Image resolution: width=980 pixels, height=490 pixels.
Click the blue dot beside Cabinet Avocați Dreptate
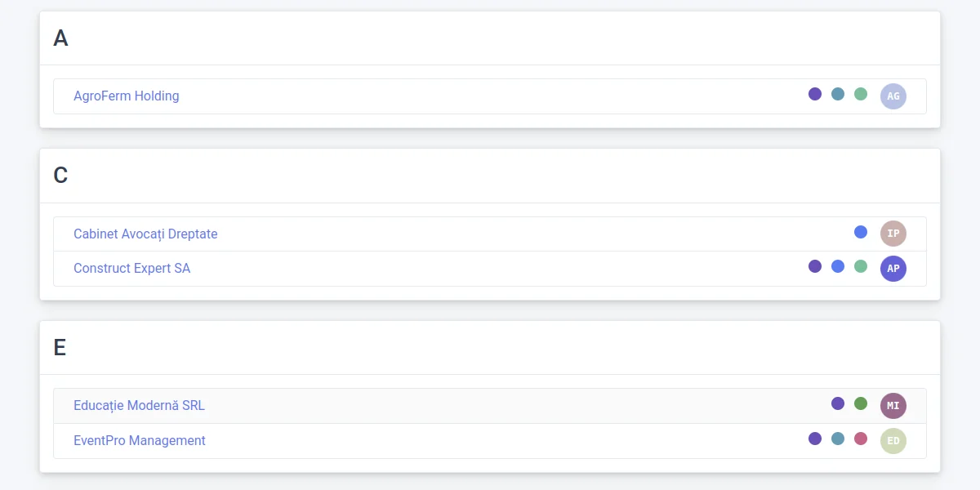point(861,232)
